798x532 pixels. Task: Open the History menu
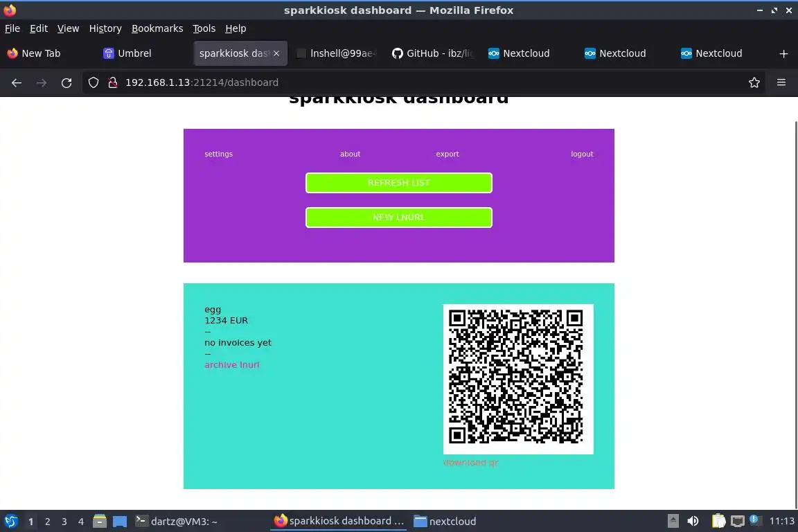pyautogui.click(x=105, y=28)
